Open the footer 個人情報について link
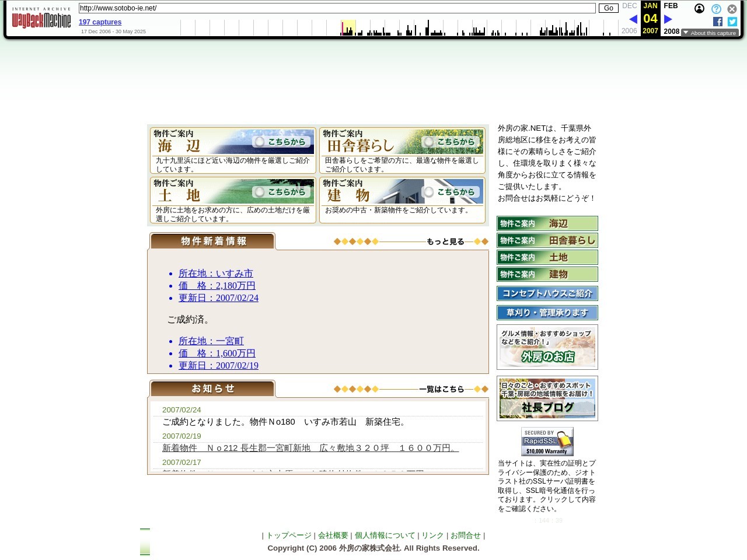Screen dimensions: 747x560 tap(385, 535)
